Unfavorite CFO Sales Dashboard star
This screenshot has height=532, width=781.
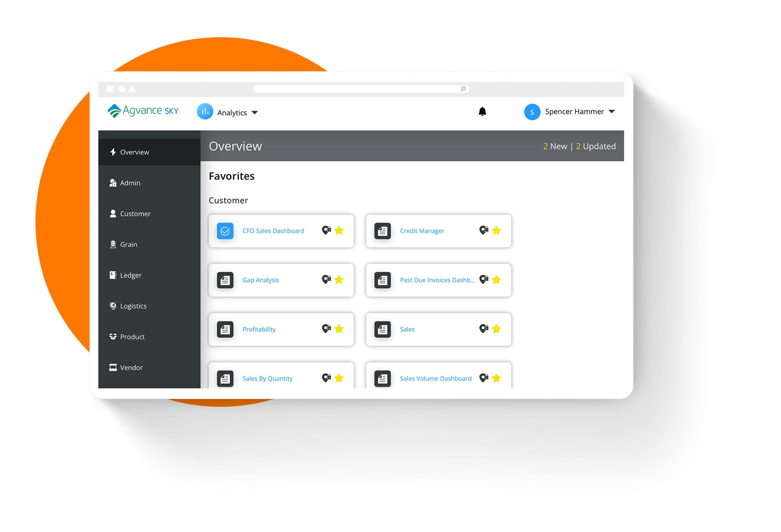[339, 231]
